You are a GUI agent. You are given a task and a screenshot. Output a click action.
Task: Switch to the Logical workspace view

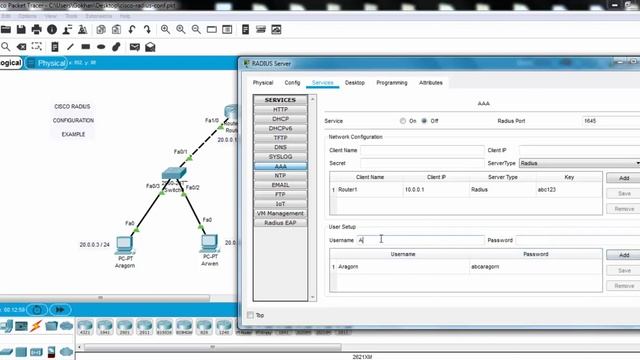(11, 63)
